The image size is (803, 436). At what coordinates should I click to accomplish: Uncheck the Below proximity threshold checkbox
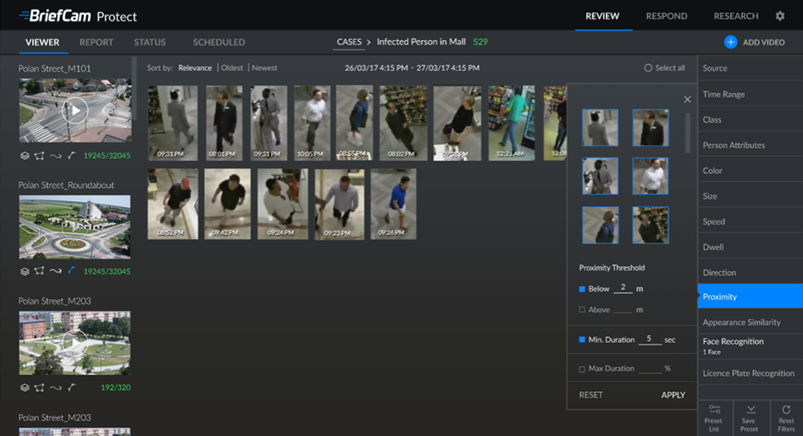tap(582, 289)
